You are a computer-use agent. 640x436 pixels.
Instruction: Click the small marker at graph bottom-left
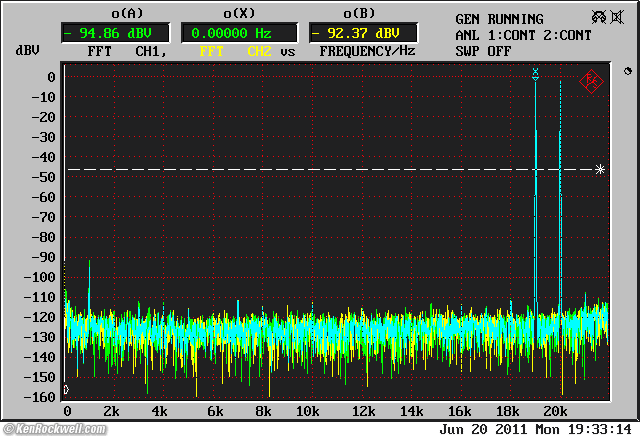coord(66,390)
